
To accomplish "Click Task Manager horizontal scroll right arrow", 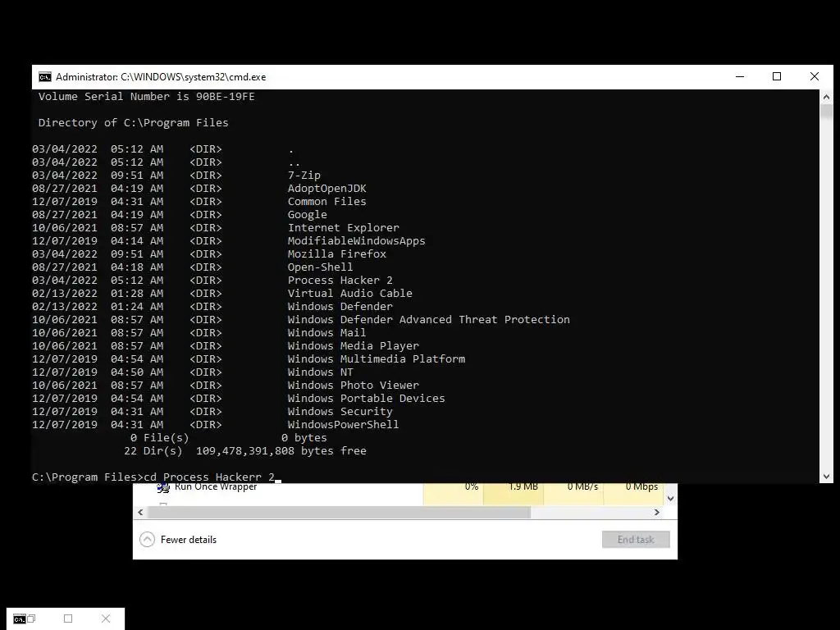I will coord(657,512).
